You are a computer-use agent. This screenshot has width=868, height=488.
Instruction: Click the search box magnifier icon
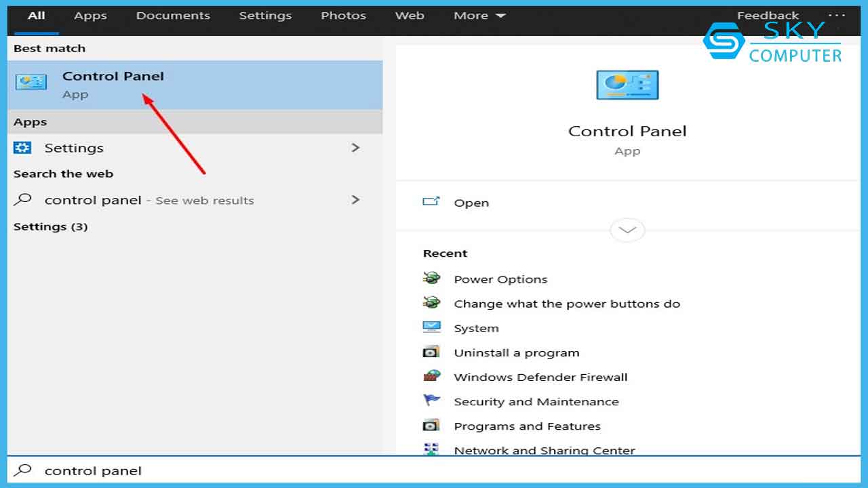click(x=23, y=470)
